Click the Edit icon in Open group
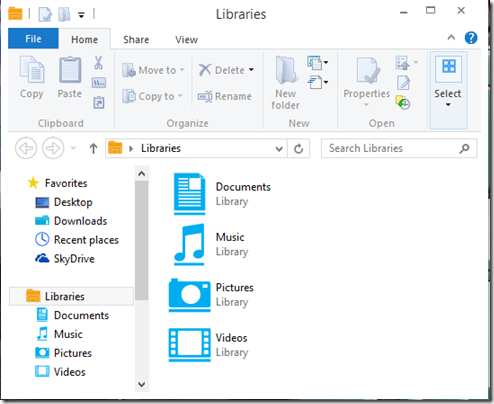Image resolution: width=494 pixels, height=404 pixels. point(403,83)
